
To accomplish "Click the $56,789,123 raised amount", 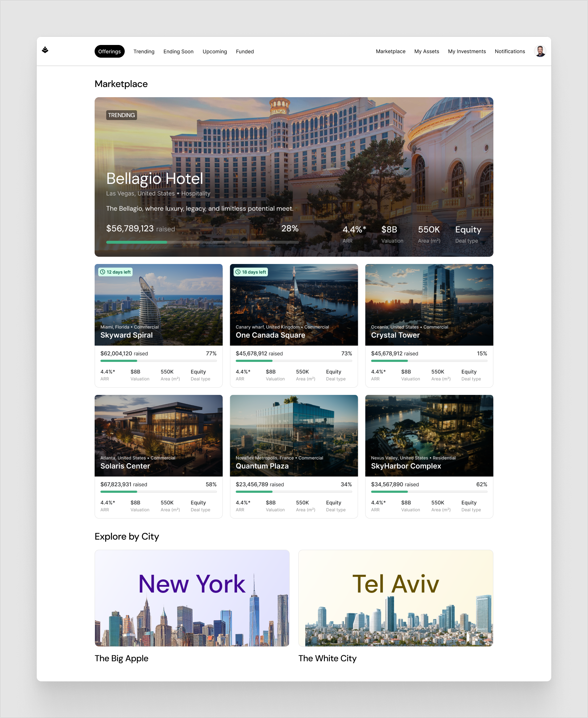I will tap(141, 228).
